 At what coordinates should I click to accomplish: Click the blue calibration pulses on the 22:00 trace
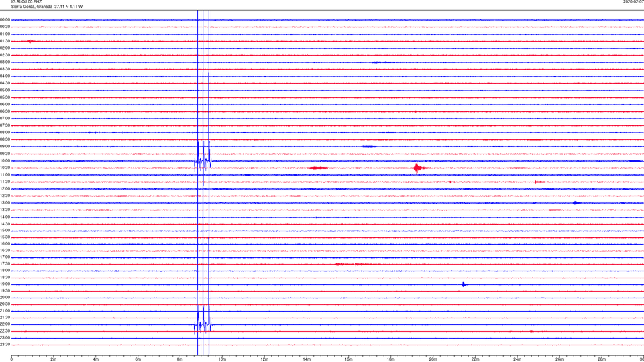click(x=203, y=326)
